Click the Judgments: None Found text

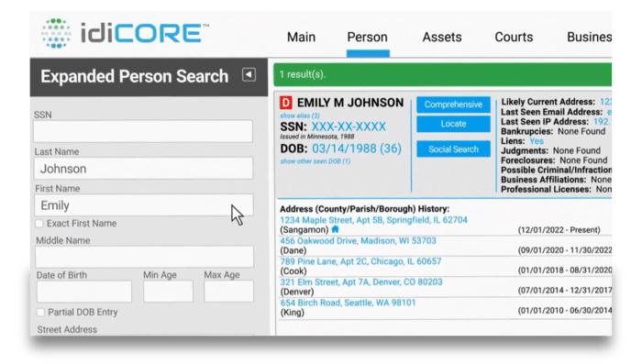(550, 150)
